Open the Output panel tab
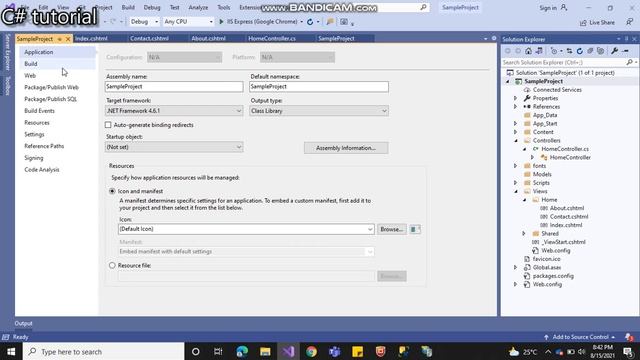This screenshot has height=360, width=640. pyautogui.click(x=23, y=323)
